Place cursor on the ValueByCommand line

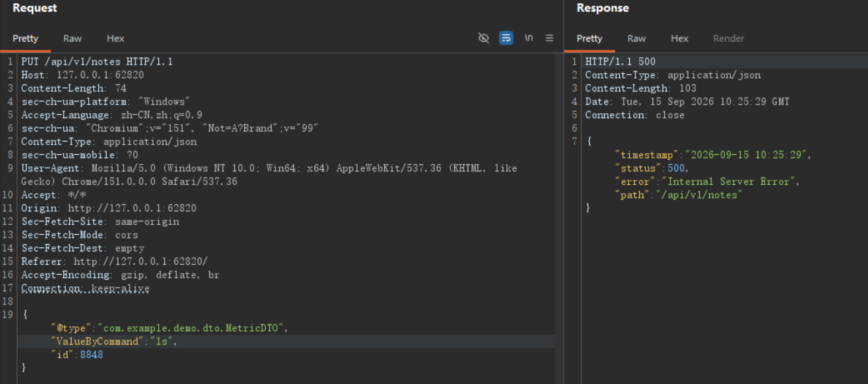point(286,341)
